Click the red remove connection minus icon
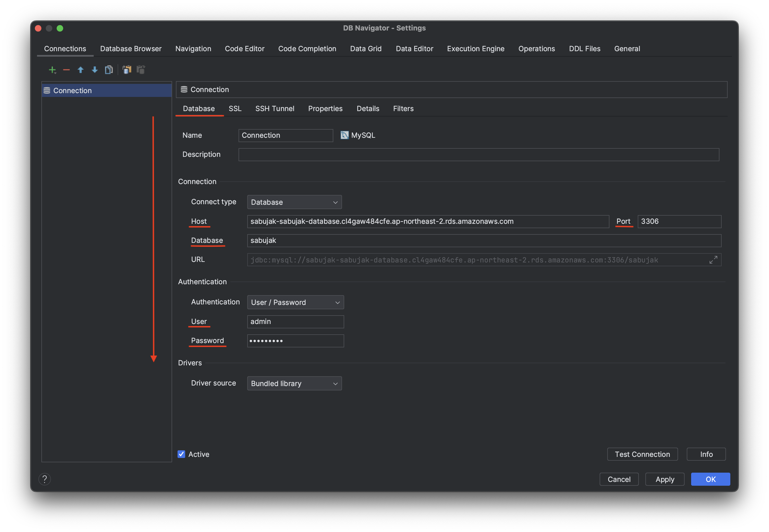Screen dimensions: 769x532 pyautogui.click(x=66, y=70)
